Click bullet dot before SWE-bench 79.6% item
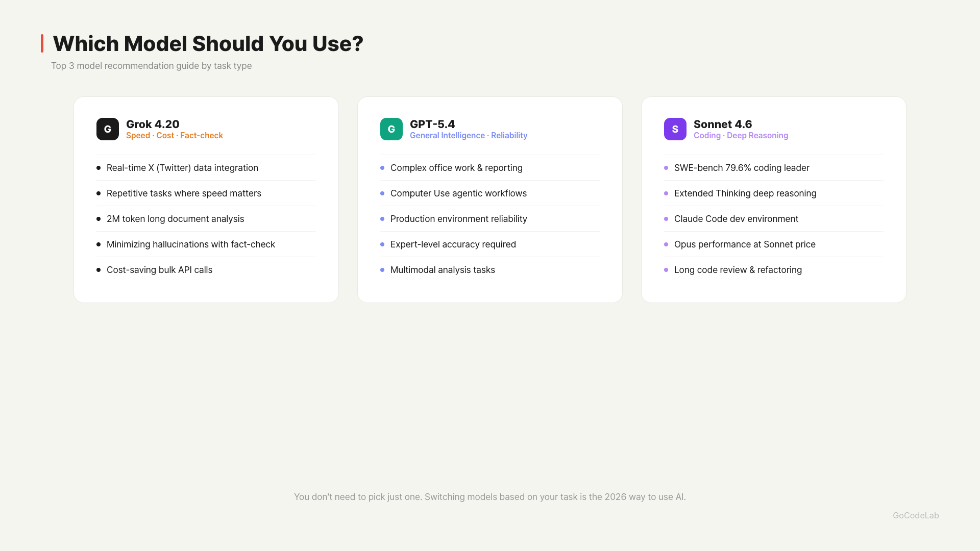 coord(666,168)
